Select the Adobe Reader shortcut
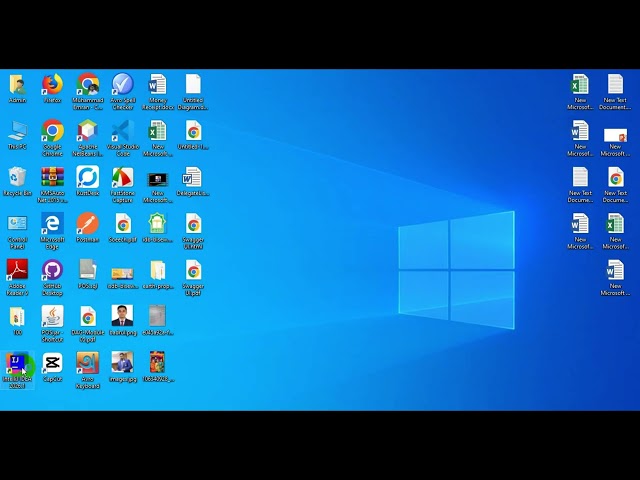This screenshot has width=640, height=480. [17, 278]
